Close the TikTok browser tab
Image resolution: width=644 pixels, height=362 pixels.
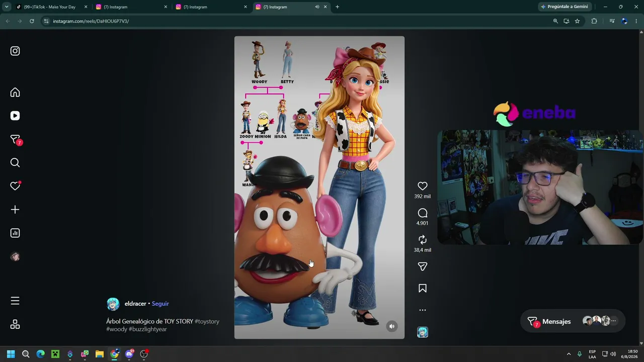pos(86,7)
